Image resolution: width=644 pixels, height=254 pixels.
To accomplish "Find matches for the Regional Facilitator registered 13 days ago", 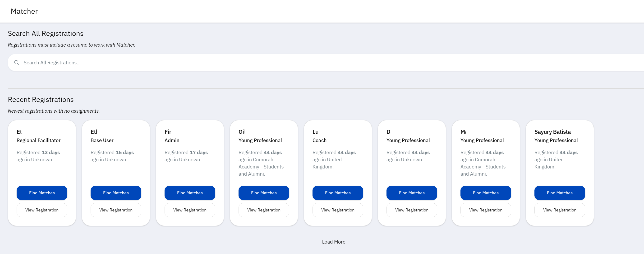I will [41, 193].
